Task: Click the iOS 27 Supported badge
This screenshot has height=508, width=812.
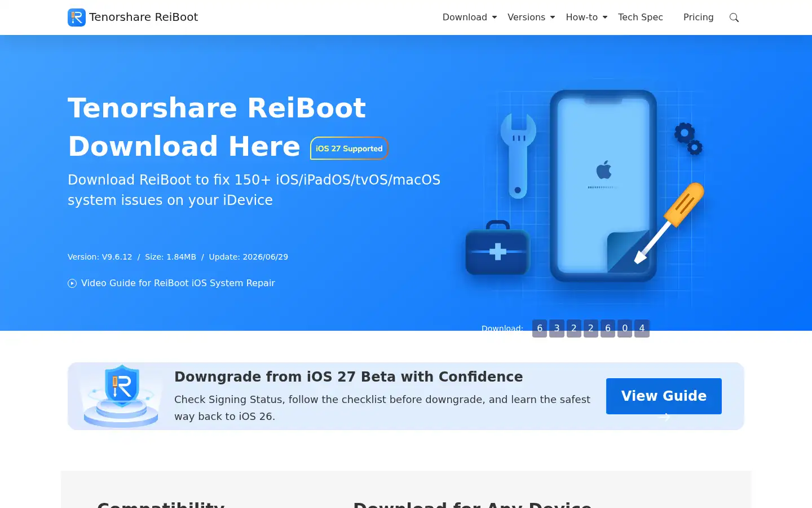Action: click(x=349, y=148)
